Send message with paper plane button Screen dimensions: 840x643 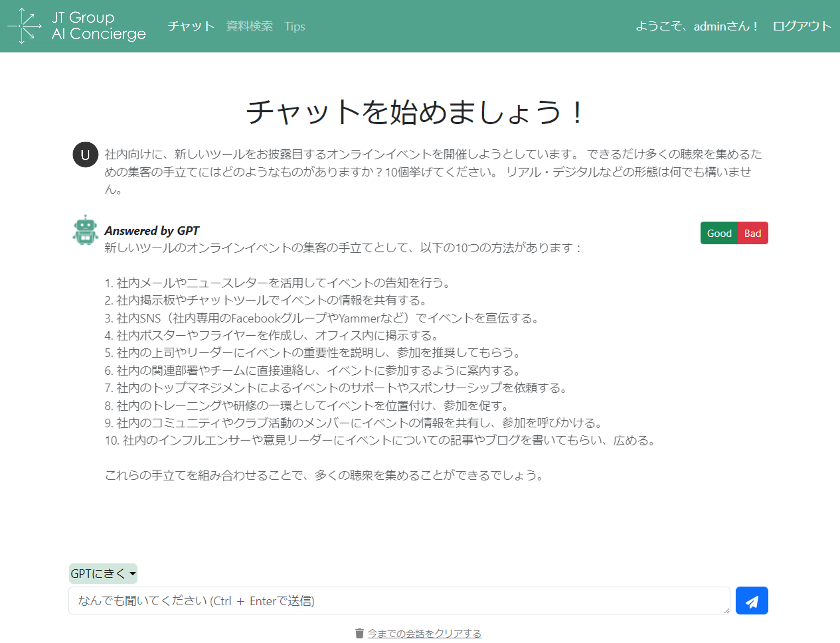point(752,600)
